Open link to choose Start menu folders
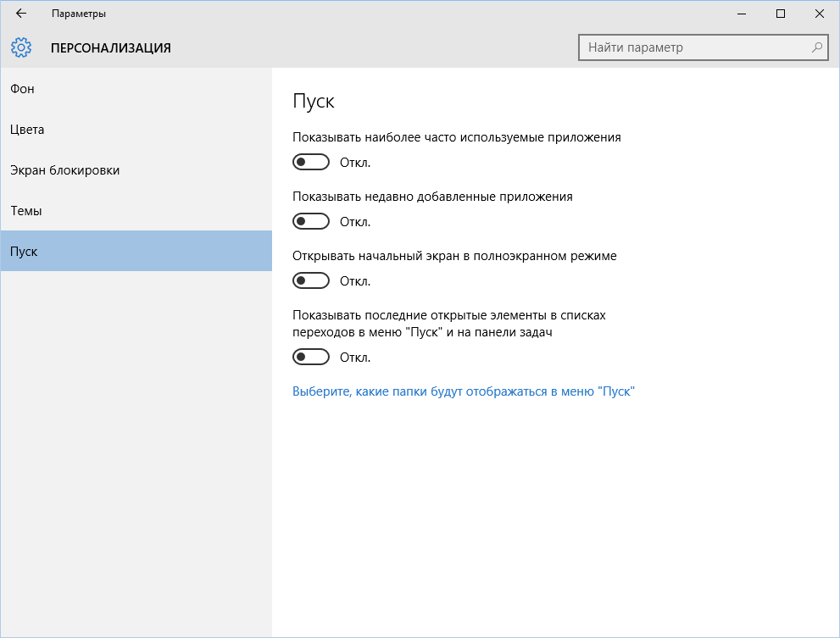This screenshot has height=638, width=840. (x=463, y=391)
